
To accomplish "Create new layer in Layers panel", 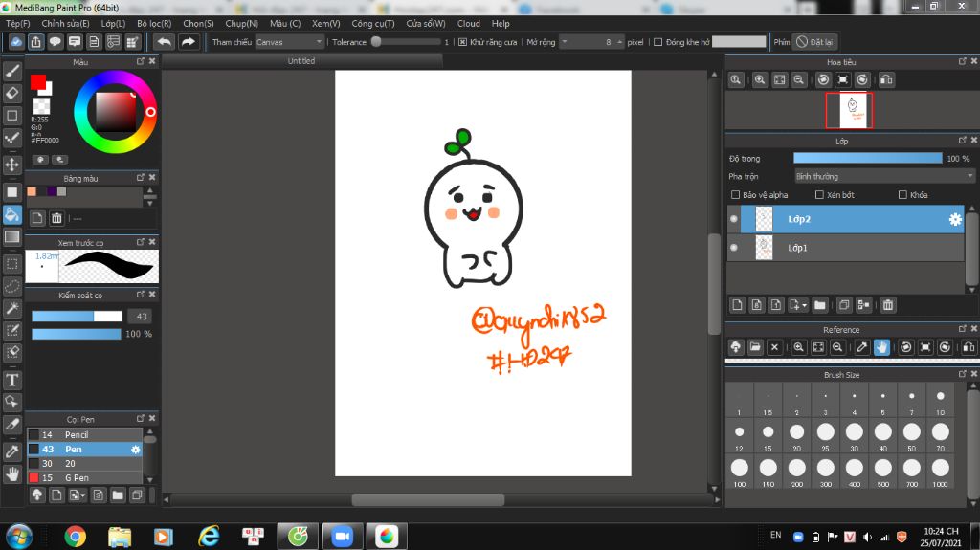I will [738, 305].
